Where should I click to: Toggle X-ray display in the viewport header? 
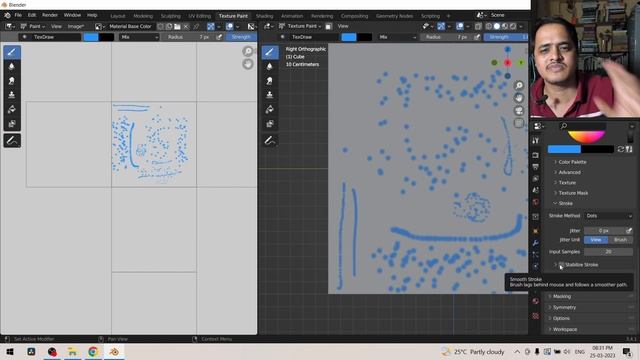pyautogui.click(x=478, y=26)
